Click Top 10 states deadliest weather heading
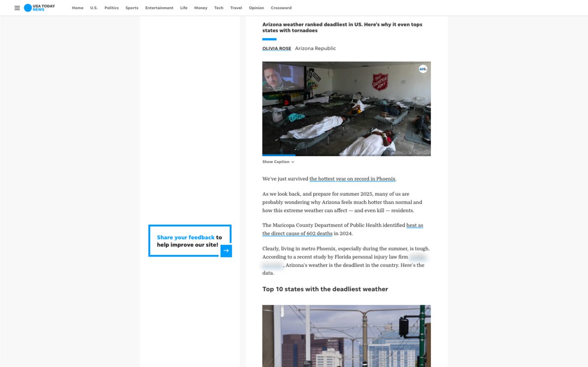 click(325, 289)
